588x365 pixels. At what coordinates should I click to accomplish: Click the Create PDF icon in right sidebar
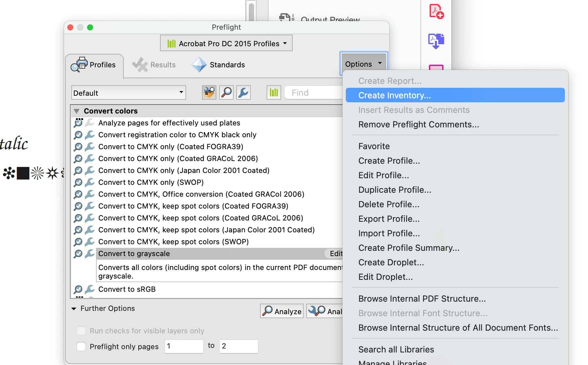point(436,12)
